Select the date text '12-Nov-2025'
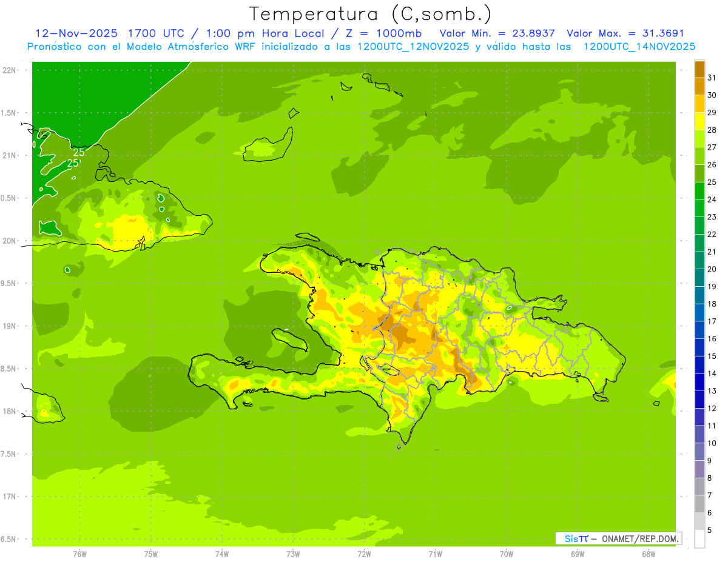 pyautogui.click(x=76, y=33)
